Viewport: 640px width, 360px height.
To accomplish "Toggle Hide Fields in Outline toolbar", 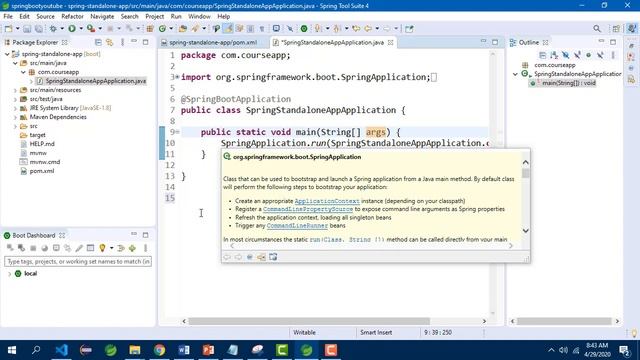I will tap(565, 55).
